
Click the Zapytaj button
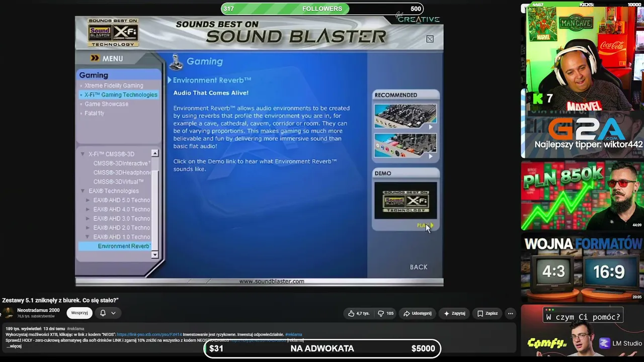(454, 313)
